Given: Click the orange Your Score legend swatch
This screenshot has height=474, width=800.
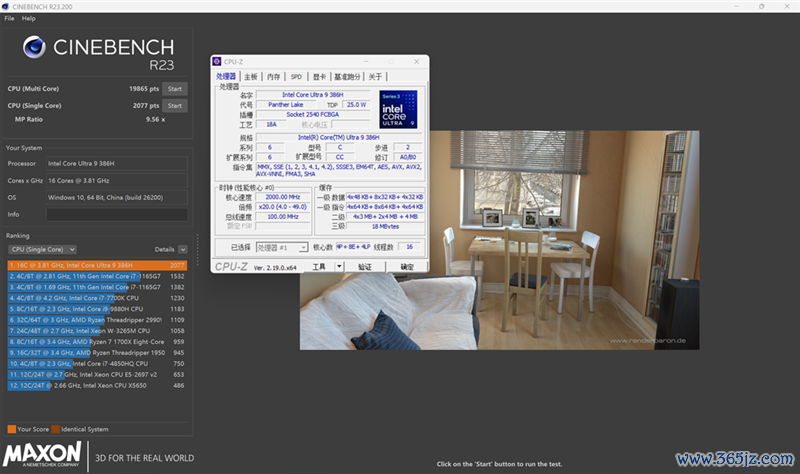Looking at the screenshot, I should pyautogui.click(x=12, y=429).
